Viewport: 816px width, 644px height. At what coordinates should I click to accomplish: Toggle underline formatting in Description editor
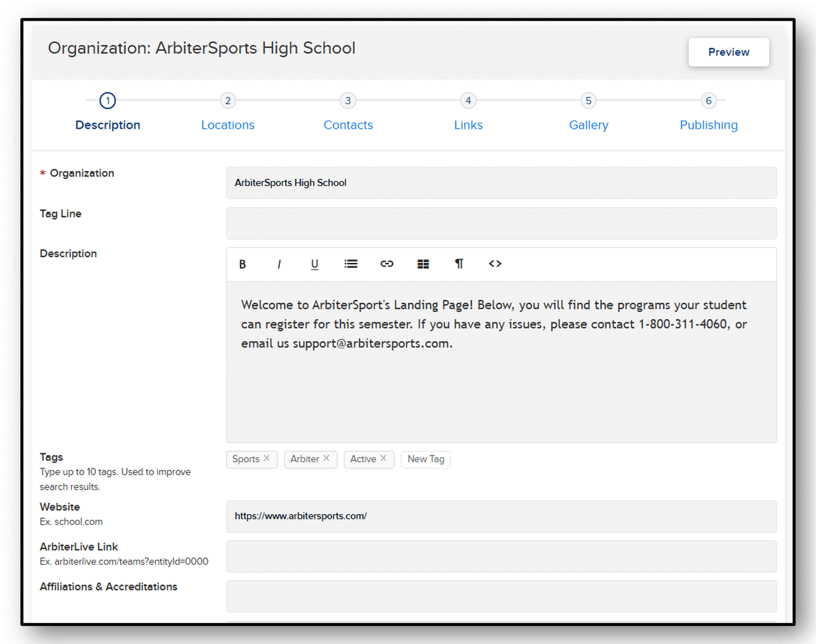[x=314, y=264]
